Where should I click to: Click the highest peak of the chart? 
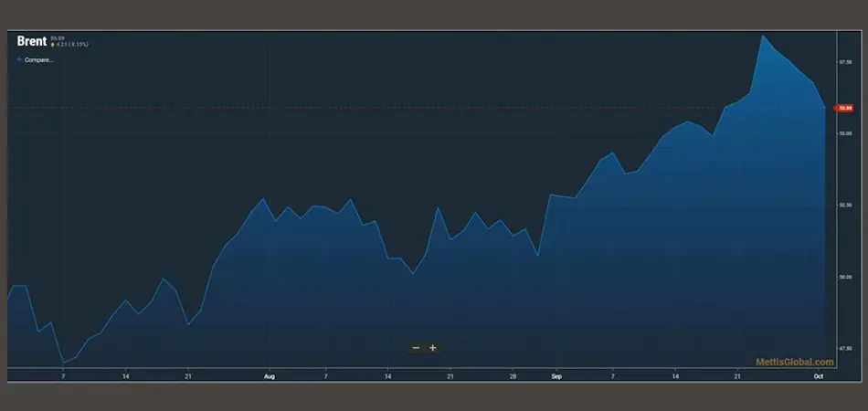pyautogui.click(x=763, y=36)
